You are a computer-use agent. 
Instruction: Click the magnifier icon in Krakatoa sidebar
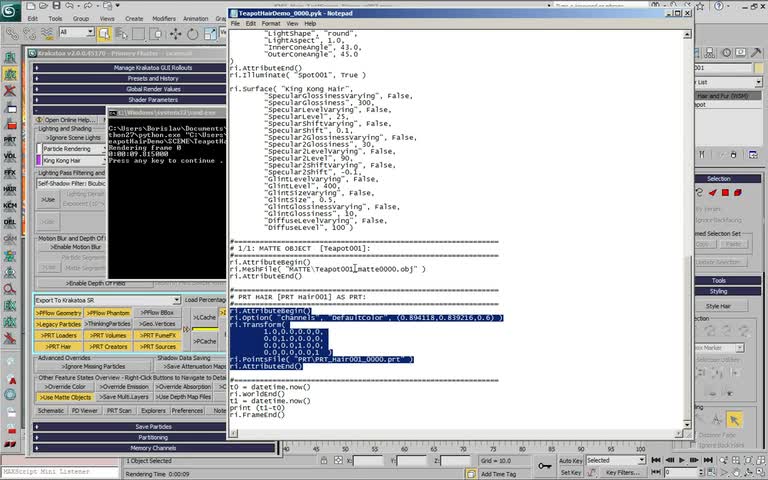(x=10, y=289)
